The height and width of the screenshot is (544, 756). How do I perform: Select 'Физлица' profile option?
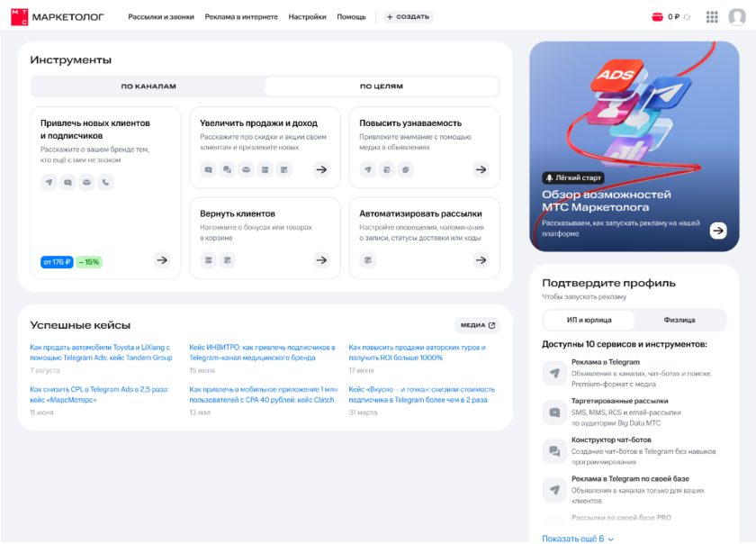click(679, 320)
